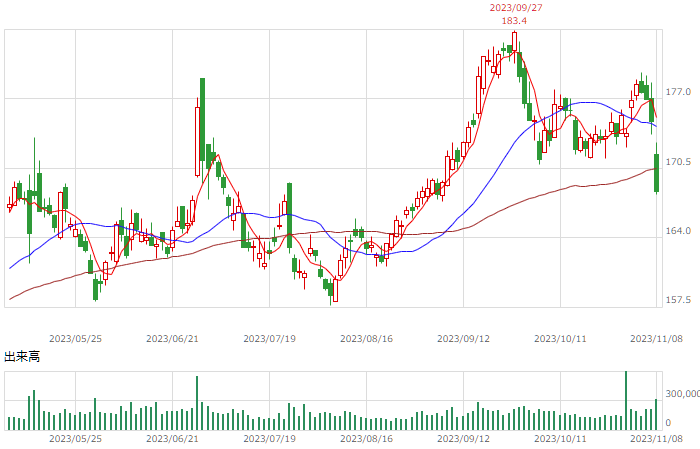The image size is (700, 449).
Task: Click the tall green candle in late June spike
Action: [x=202, y=129]
